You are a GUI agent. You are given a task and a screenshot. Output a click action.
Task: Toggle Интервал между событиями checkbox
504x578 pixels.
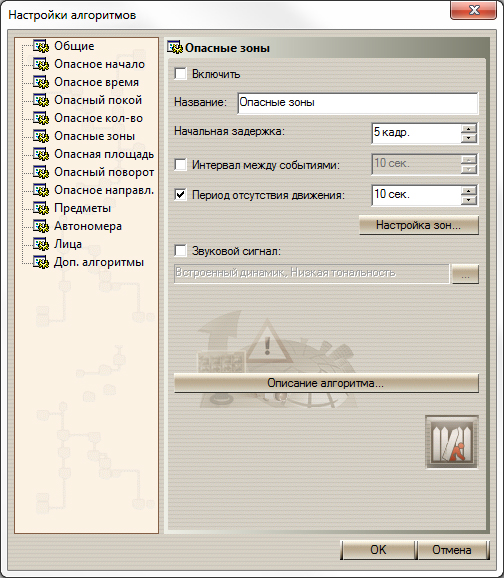pyautogui.click(x=180, y=164)
